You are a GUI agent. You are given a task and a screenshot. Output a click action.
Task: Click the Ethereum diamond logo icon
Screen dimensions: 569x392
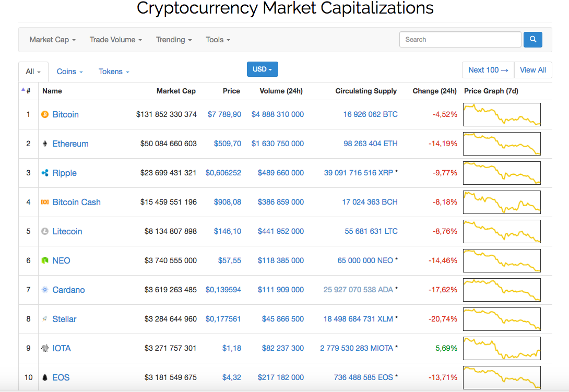pos(45,144)
